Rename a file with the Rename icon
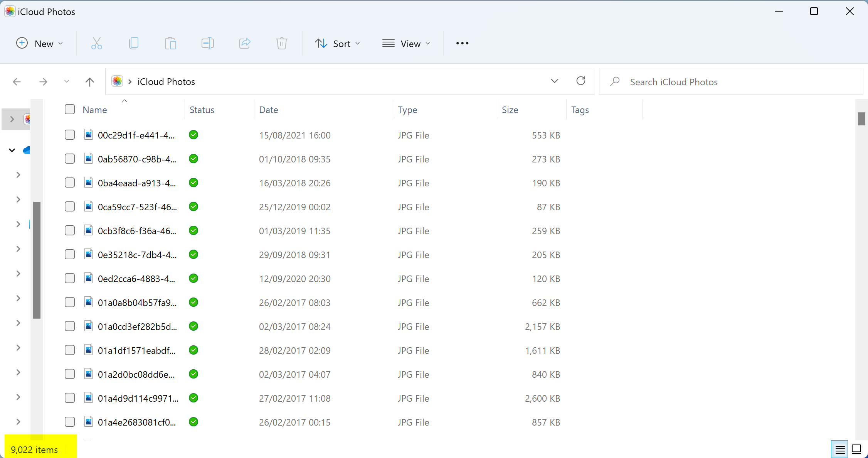This screenshot has width=868, height=458. tap(207, 43)
